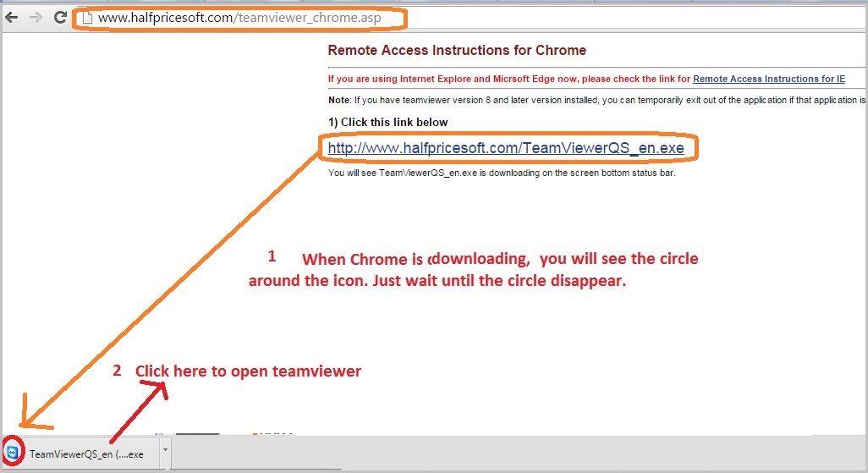Open the Remote Access Instructions for IE link
The height and width of the screenshot is (473, 868).
coord(769,79)
